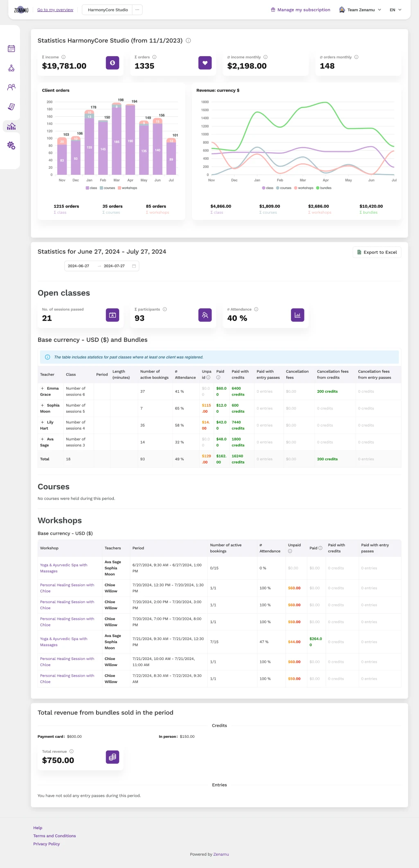Open the clients icon in sidebar
The image size is (419, 868).
tap(11, 87)
